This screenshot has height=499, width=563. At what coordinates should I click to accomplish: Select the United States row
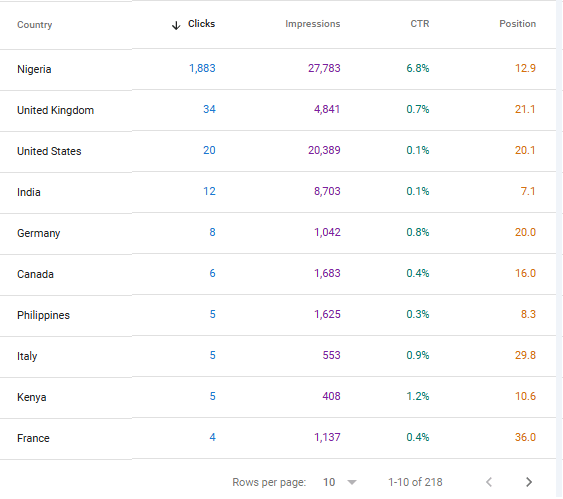278,151
